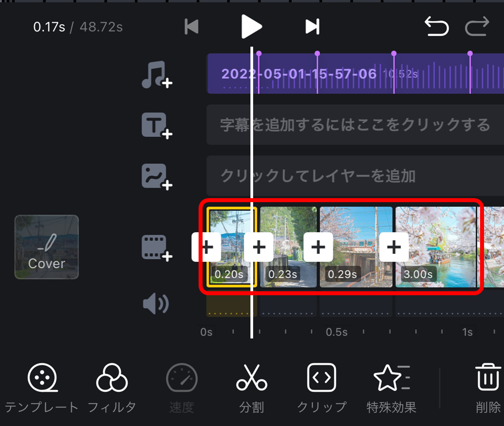
Task: Add video clip with the film plus icon
Action: pos(157,247)
